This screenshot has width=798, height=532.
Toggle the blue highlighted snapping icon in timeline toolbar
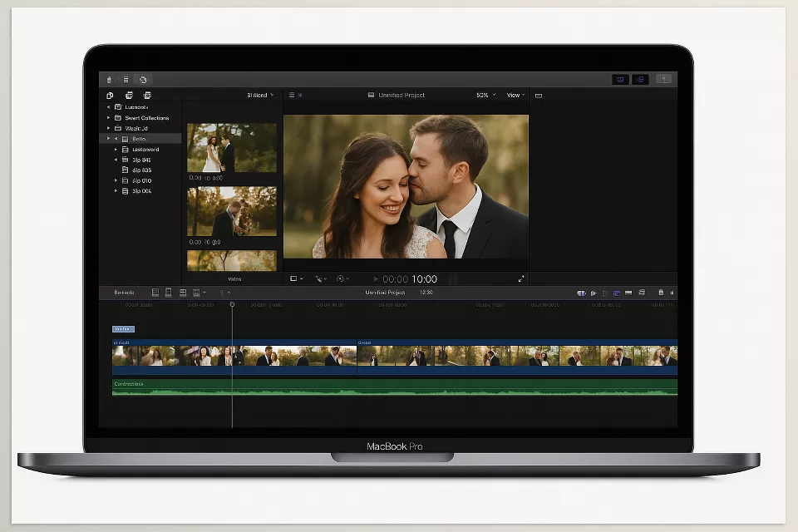pos(617,293)
